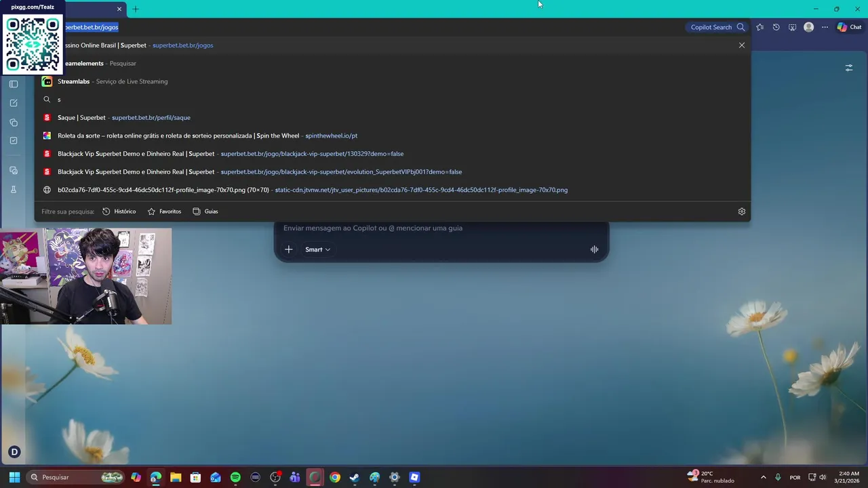Open the Favorites list icon in toolbar
Viewport: 868px width, 488px height.
tap(759, 27)
